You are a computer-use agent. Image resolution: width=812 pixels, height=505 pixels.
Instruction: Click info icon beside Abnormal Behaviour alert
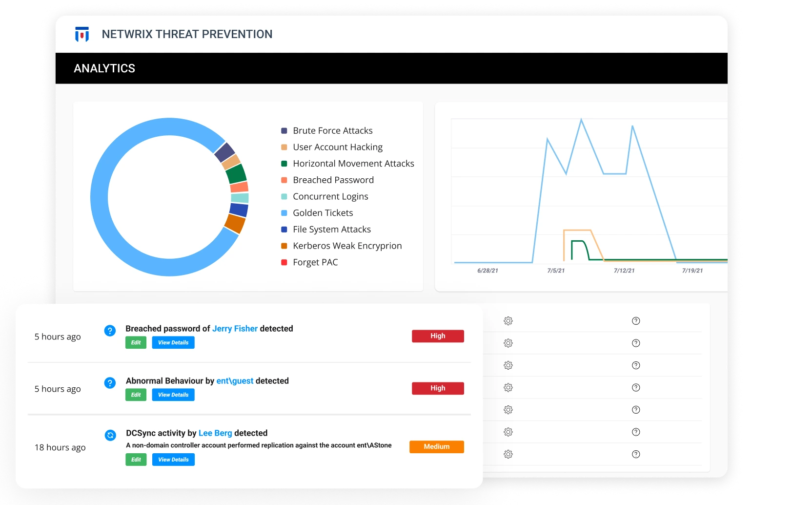[110, 383]
